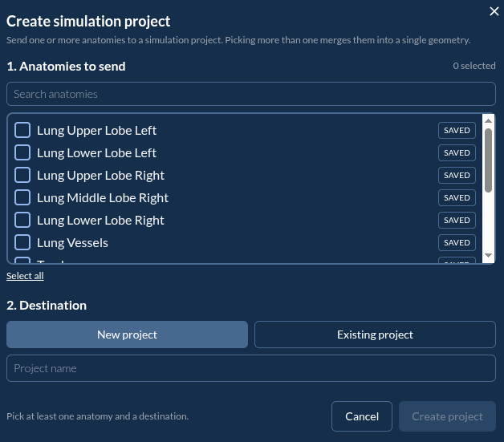Click the SAVED badge for Lung Vessels

point(457,242)
